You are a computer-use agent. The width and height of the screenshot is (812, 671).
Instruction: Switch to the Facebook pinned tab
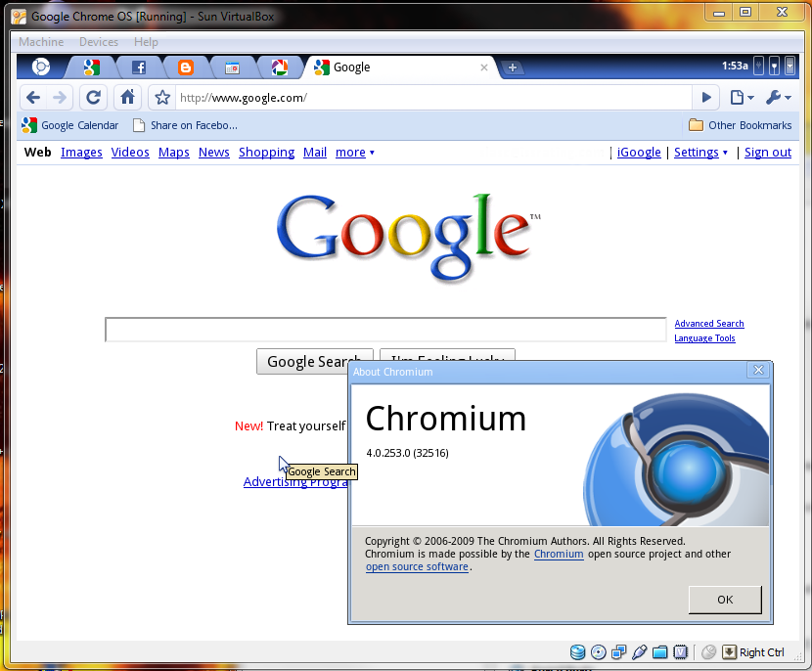[x=138, y=67]
